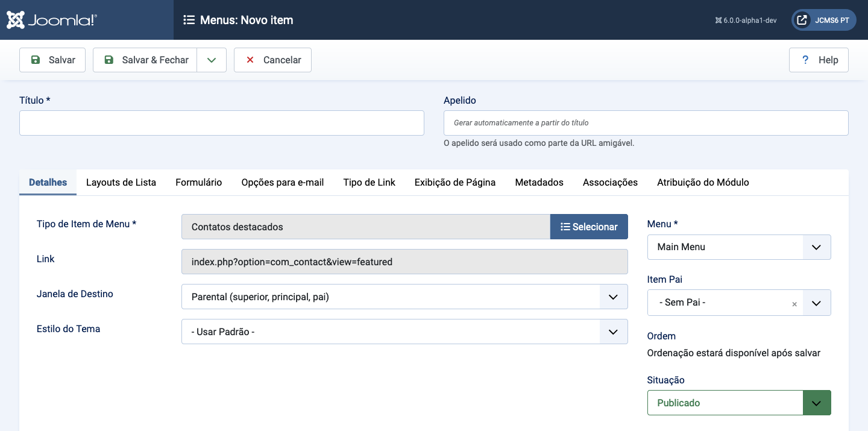The width and height of the screenshot is (868, 431).
Task: Click the 'Ordenação estará disponível após salvar' text
Action: (x=734, y=353)
